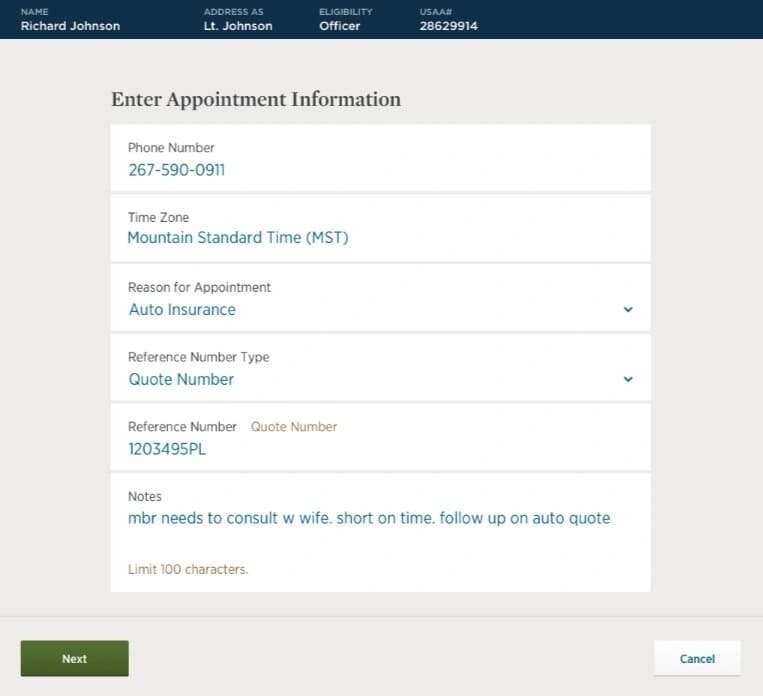
Task: Select the Reason for Appointment label
Action: (199, 287)
